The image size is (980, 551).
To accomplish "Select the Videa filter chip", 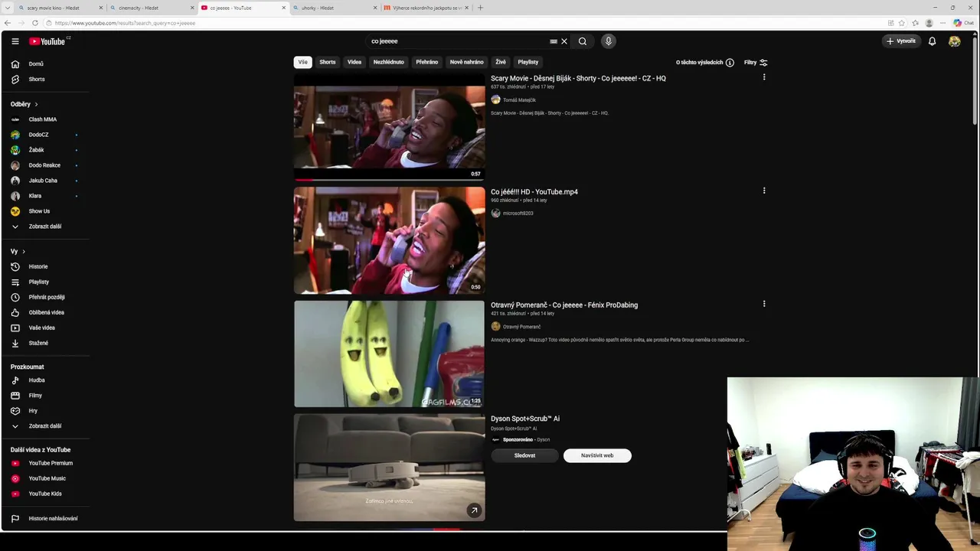I will pyautogui.click(x=354, y=62).
